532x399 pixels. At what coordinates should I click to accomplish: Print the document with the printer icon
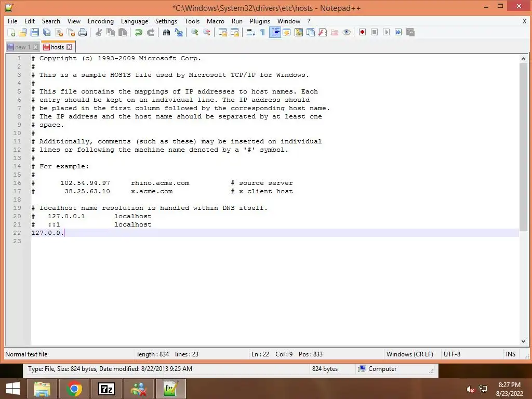83,32
